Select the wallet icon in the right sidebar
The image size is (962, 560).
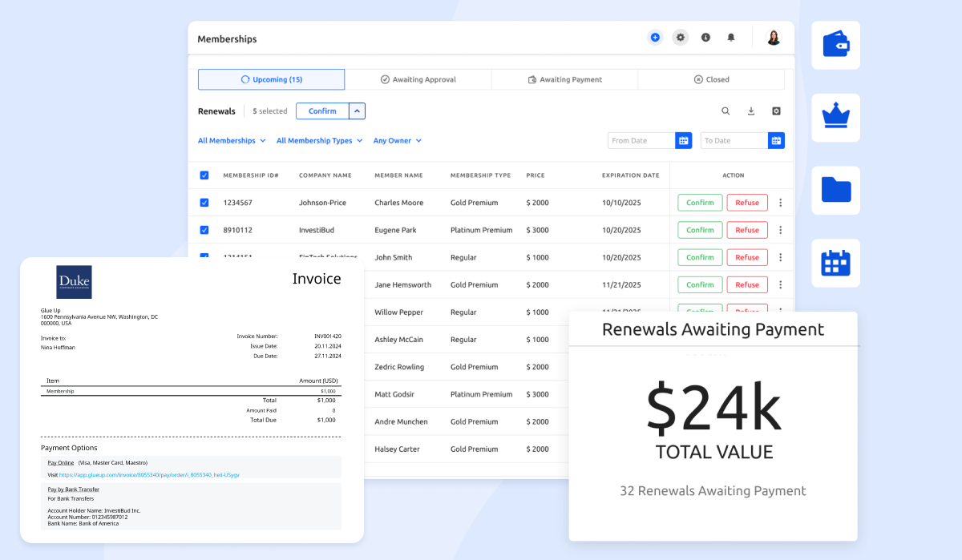pyautogui.click(x=835, y=45)
